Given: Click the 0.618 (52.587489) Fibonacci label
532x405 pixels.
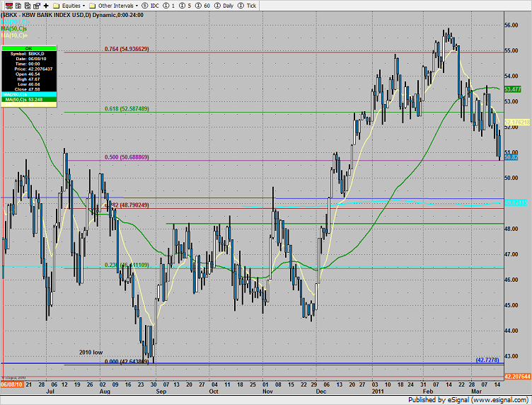Looking at the screenshot, I should coord(127,109).
